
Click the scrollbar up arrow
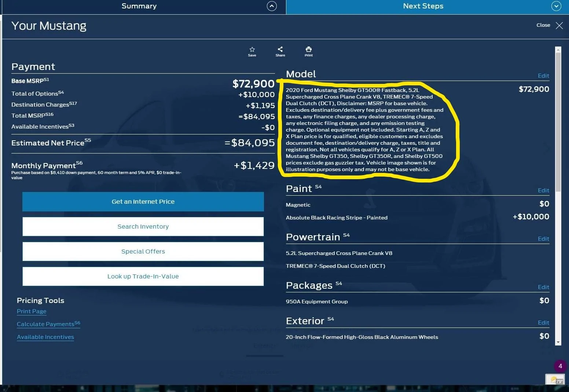click(x=558, y=49)
